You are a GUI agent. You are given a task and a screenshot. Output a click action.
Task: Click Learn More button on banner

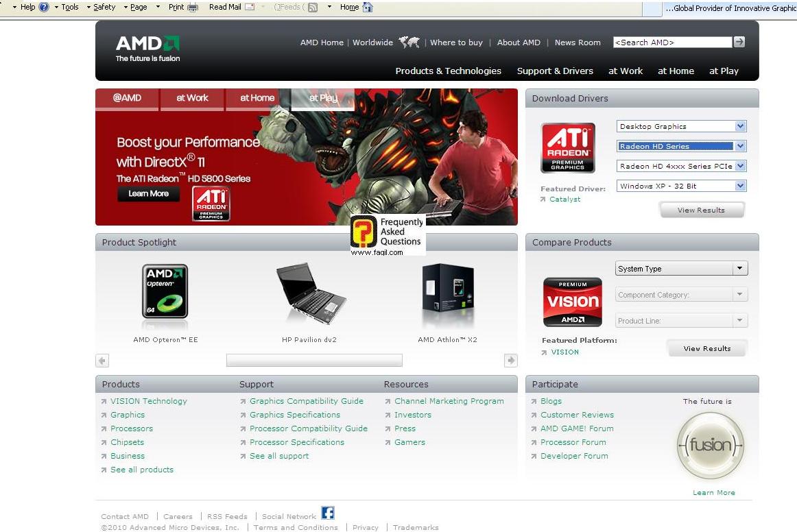148,193
